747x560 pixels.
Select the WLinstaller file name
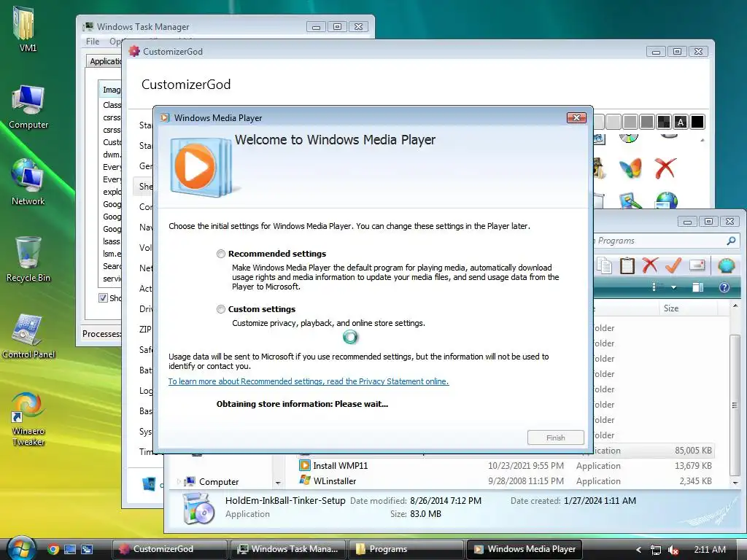click(x=334, y=481)
